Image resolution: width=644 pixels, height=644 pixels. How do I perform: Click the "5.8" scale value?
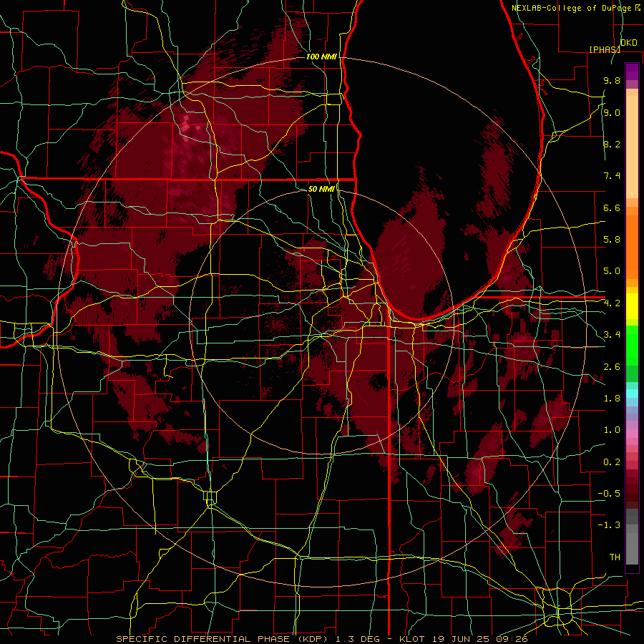tap(612, 240)
